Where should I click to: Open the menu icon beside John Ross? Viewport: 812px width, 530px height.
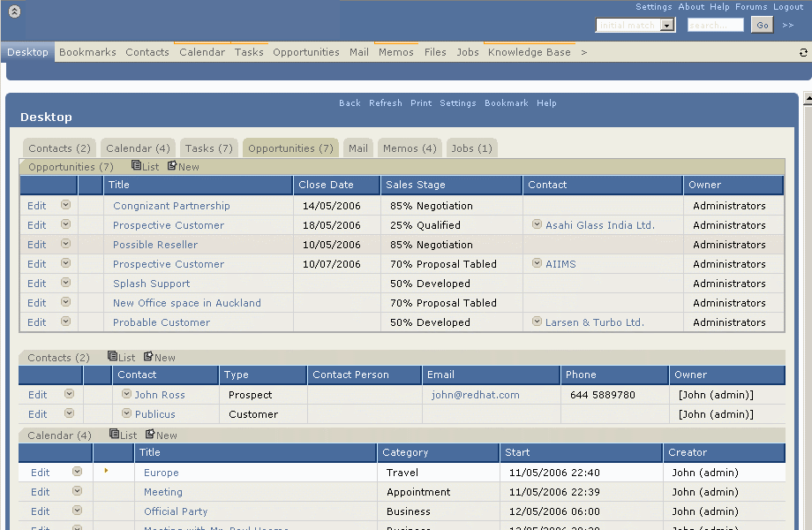click(x=126, y=394)
